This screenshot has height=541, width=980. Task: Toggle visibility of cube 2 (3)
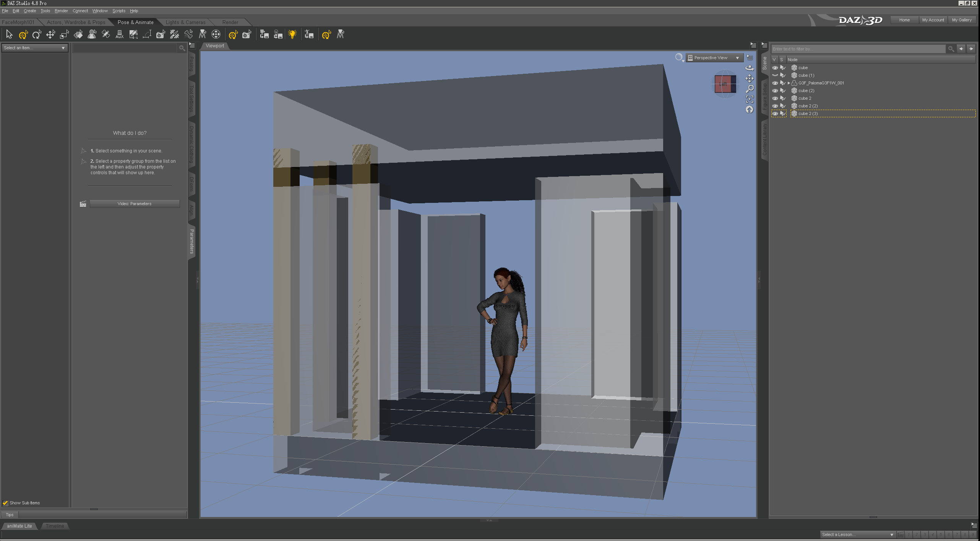[775, 113]
